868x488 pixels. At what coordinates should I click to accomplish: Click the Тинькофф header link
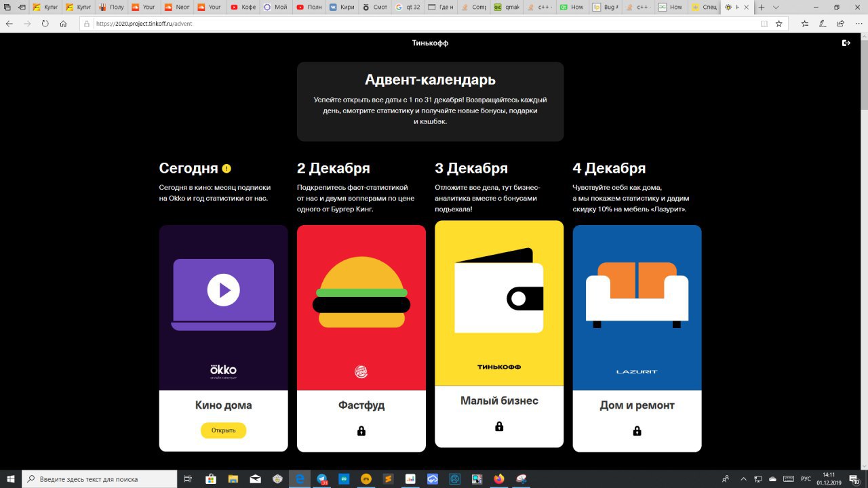(430, 43)
